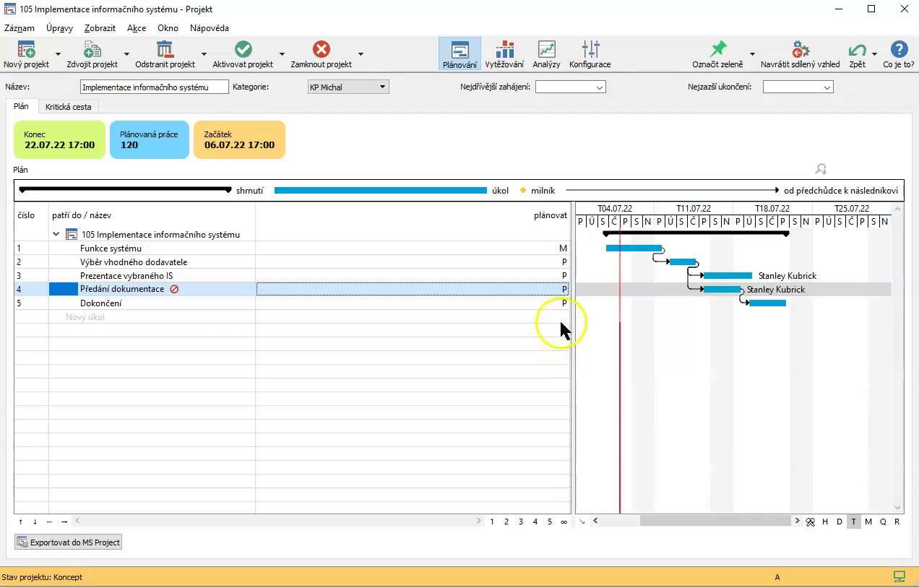919x588 pixels.
Task: Activate project with the green checkmark icon
Action: pyautogui.click(x=243, y=50)
